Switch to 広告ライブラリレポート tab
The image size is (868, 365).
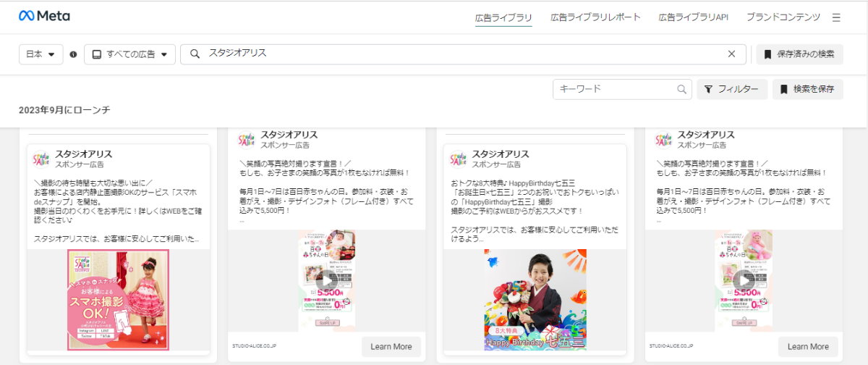(595, 17)
